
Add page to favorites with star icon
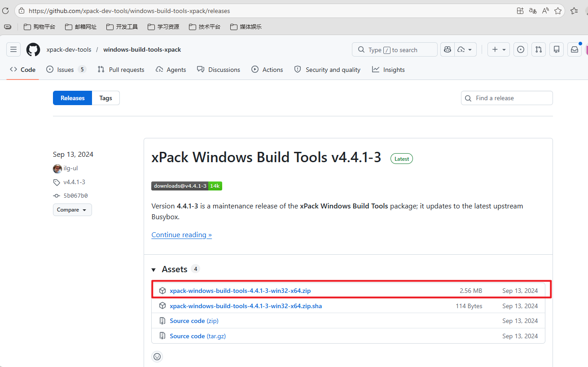[x=558, y=10]
